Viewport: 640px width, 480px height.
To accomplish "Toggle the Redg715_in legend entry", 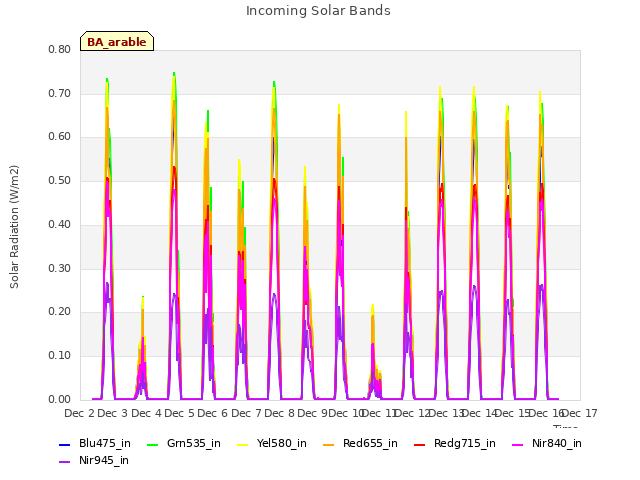I will pos(455,443).
